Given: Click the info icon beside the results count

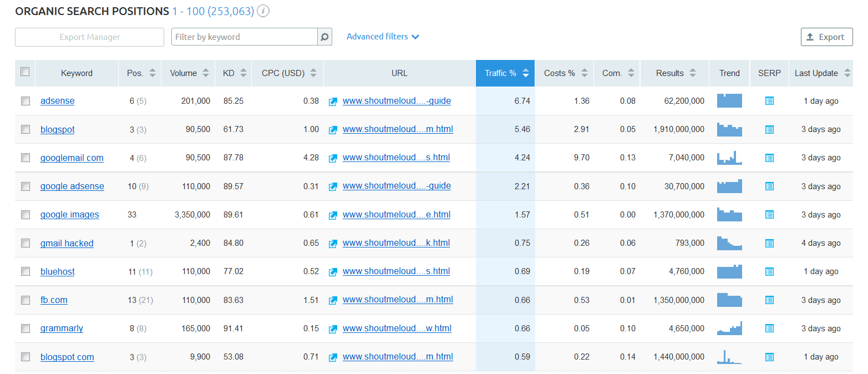Looking at the screenshot, I should [263, 11].
